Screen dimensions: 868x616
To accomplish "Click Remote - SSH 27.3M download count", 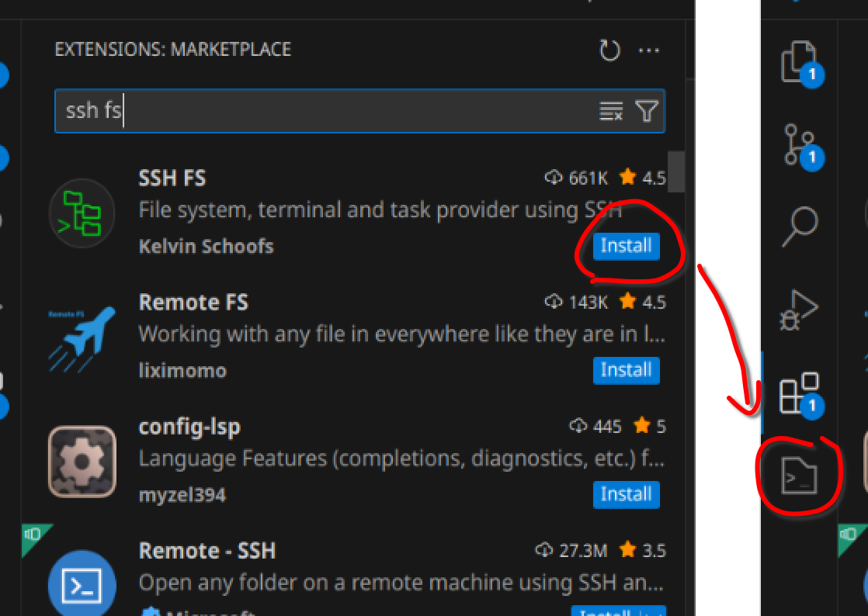I will (571, 551).
